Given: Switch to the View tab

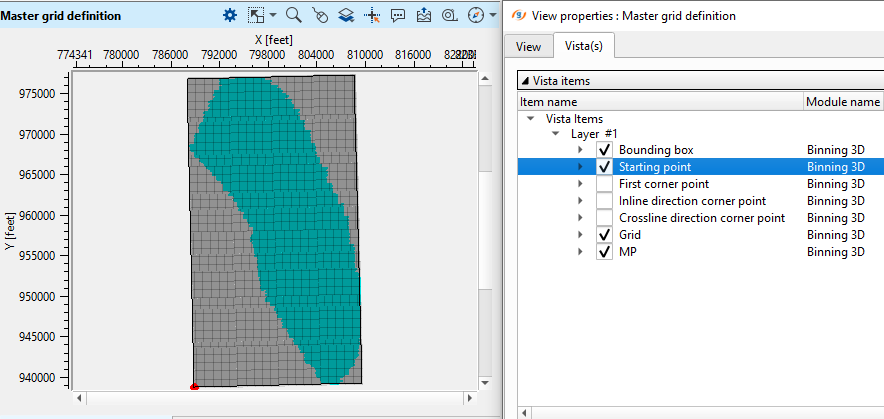Looking at the screenshot, I should [528, 47].
